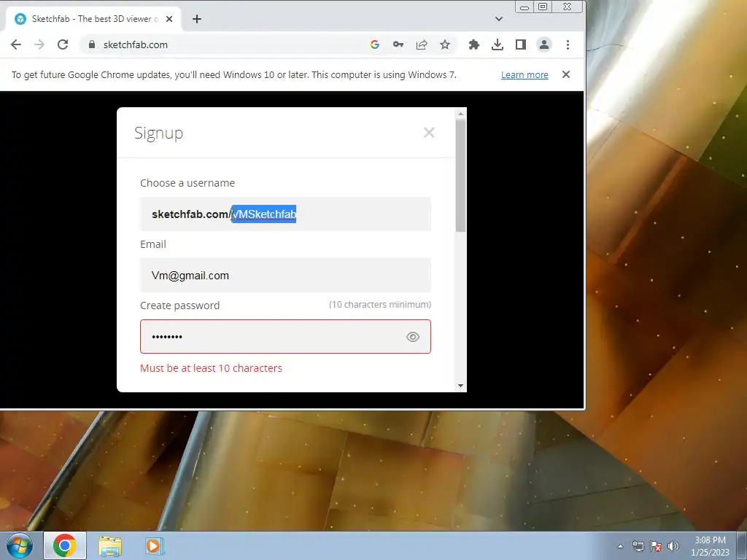Screen dimensions: 747x560
Task: Click the Email input field
Action: click(x=285, y=275)
